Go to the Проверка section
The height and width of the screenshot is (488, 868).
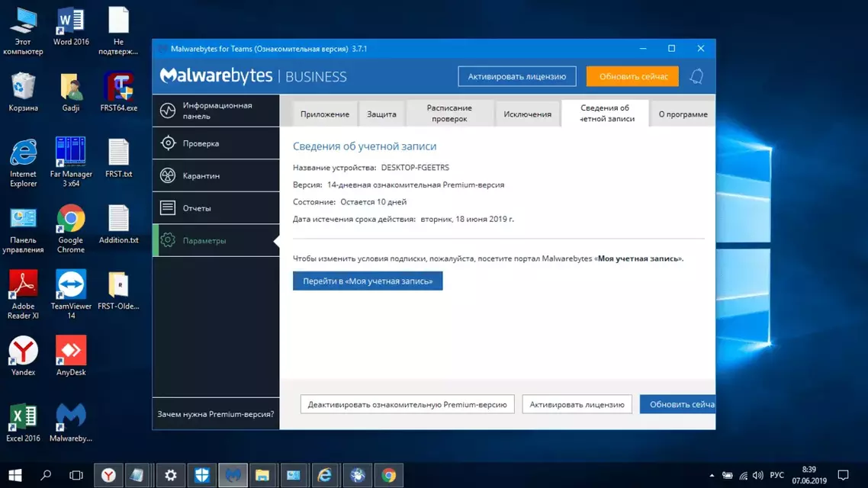[x=216, y=143]
